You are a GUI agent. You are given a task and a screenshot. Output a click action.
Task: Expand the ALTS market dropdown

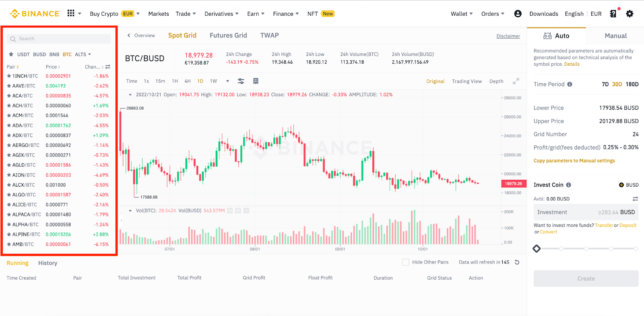pyautogui.click(x=83, y=54)
